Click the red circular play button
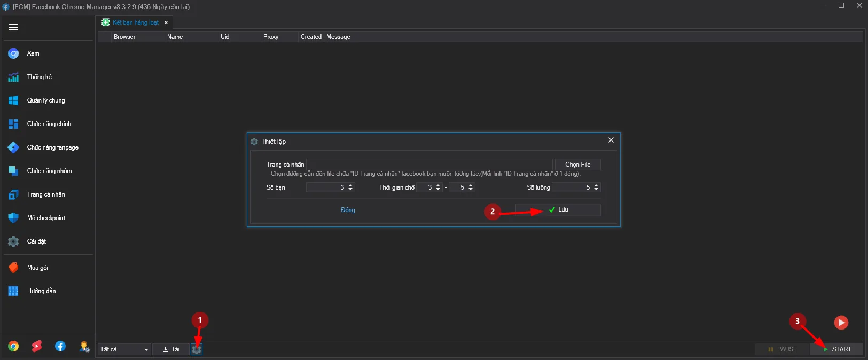The image size is (868, 360). coord(841,323)
